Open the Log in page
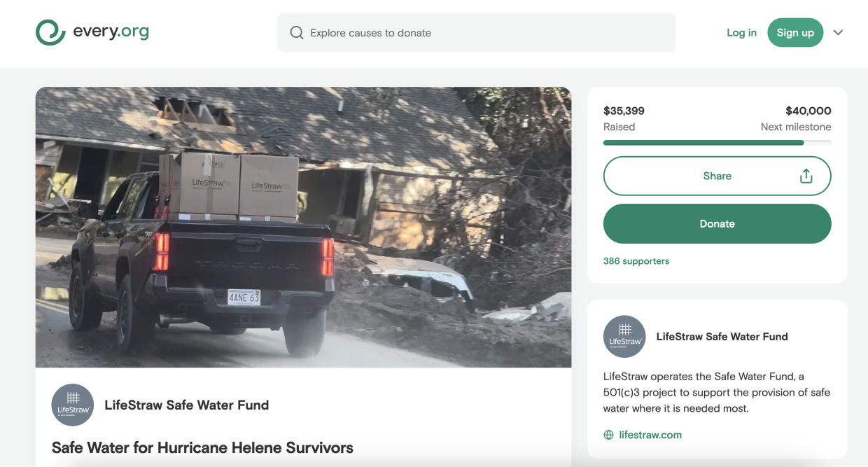 741,33
